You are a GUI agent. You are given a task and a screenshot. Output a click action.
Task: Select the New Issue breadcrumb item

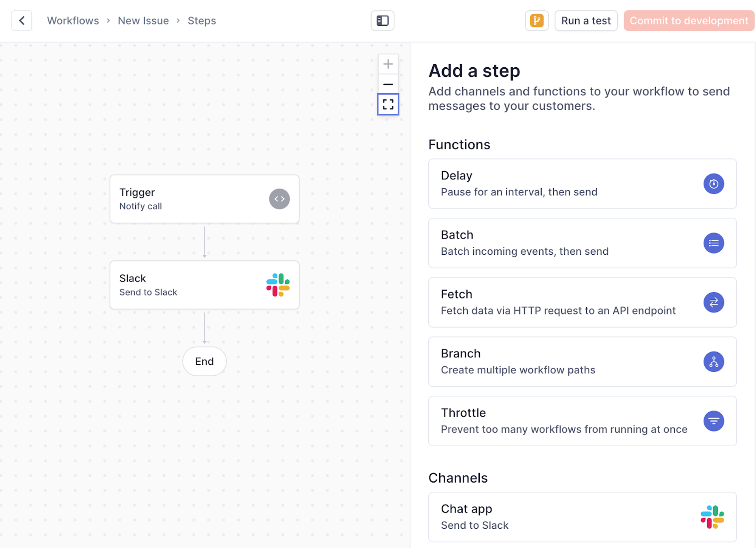(143, 20)
